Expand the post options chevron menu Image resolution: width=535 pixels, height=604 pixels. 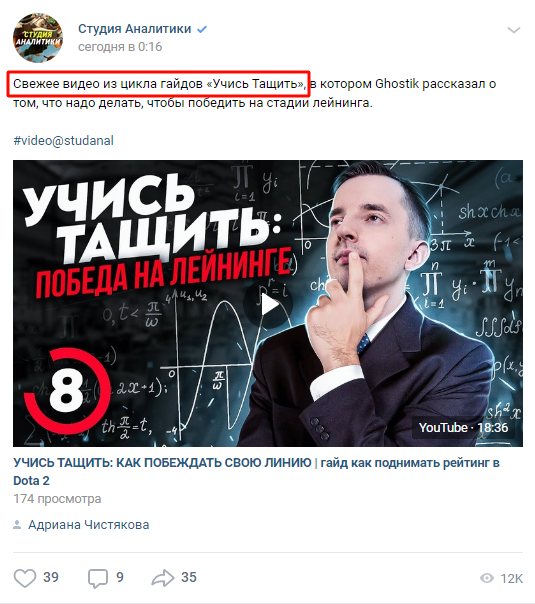coord(514,30)
